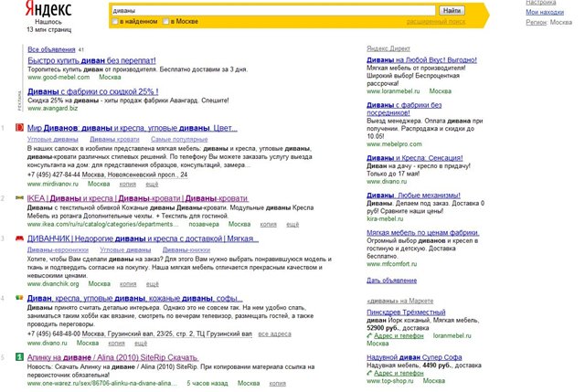Open the 'Дать объявление' link
585x392 pixels.
pyautogui.click(x=392, y=281)
